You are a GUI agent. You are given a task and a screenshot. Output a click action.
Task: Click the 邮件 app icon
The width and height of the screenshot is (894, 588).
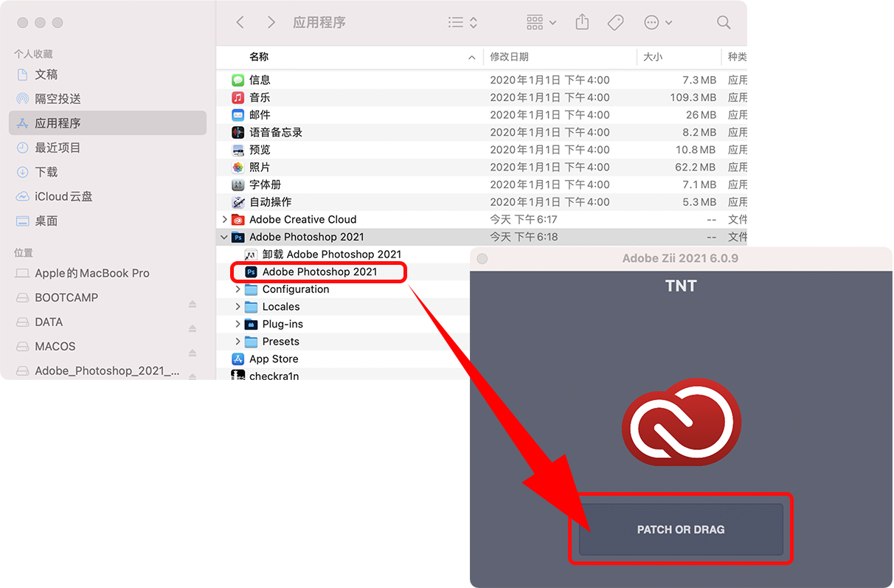(x=238, y=115)
